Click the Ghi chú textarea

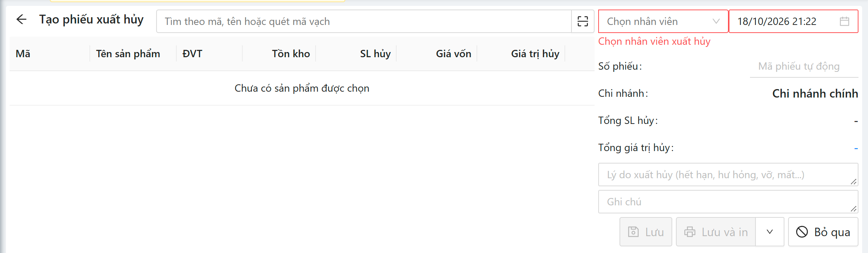pos(728,202)
